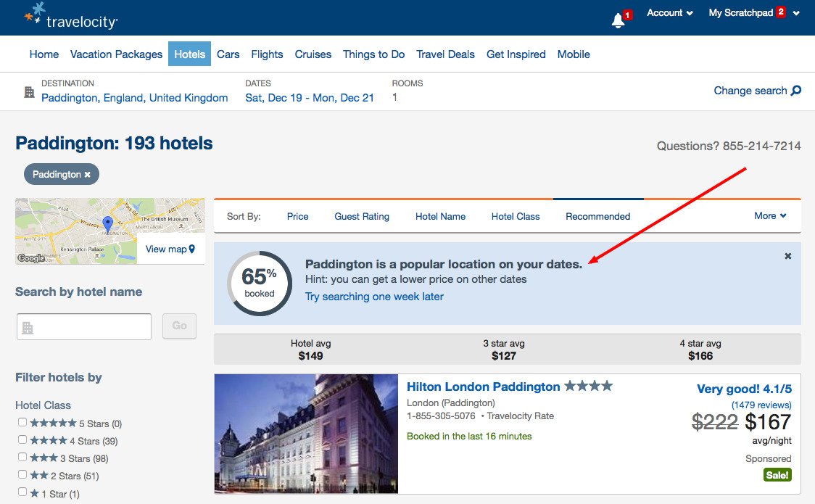Focus the hotel name search field
Screen dimensions: 815x504
point(84,326)
